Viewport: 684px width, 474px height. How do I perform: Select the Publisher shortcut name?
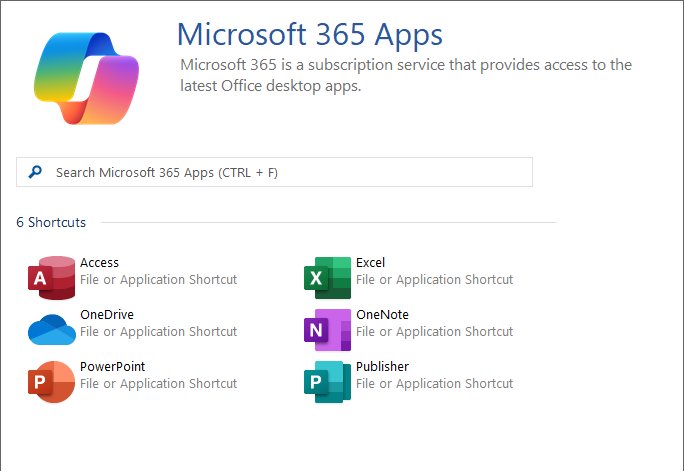pyautogui.click(x=382, y=367)
